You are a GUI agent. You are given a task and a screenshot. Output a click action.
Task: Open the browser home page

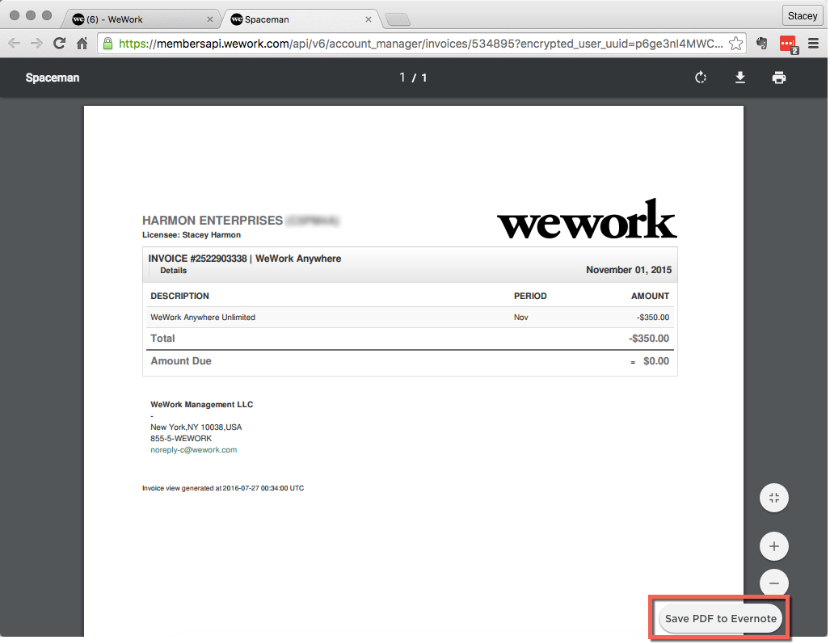(x=82, y=44)
